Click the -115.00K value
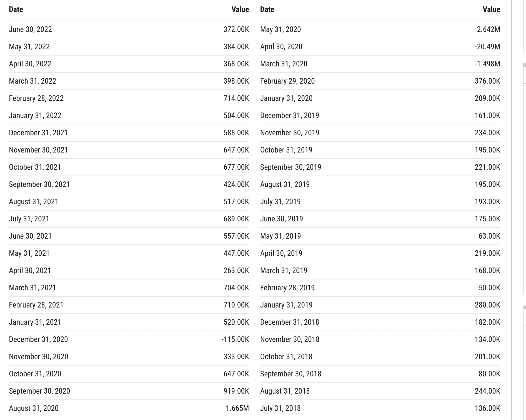 click(235, 339)
